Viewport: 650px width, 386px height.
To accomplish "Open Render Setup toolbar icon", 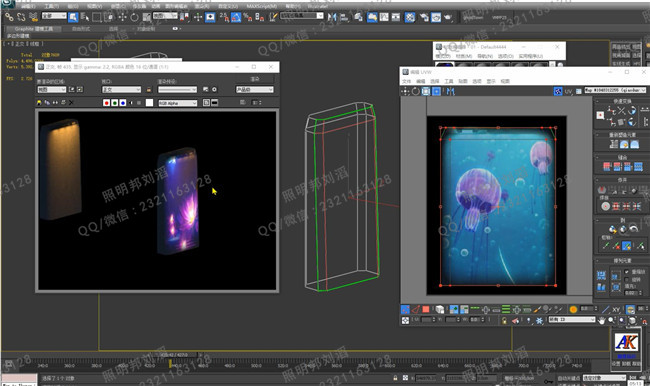I will 424,17.
